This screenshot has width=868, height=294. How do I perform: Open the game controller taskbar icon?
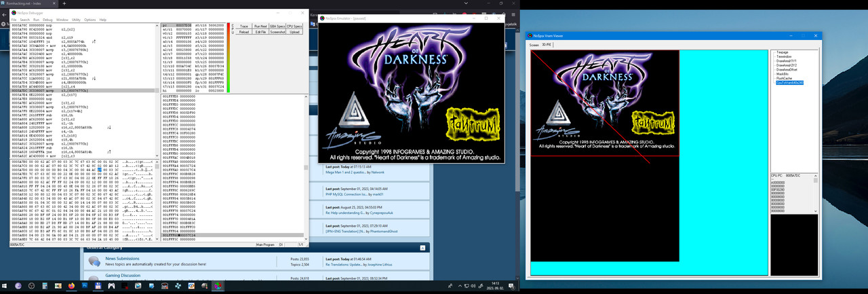[x=111, y=287]
